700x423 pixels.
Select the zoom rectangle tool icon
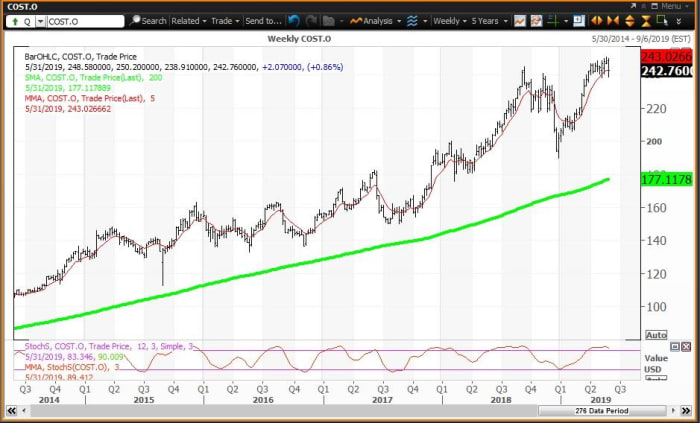point(662,21)
